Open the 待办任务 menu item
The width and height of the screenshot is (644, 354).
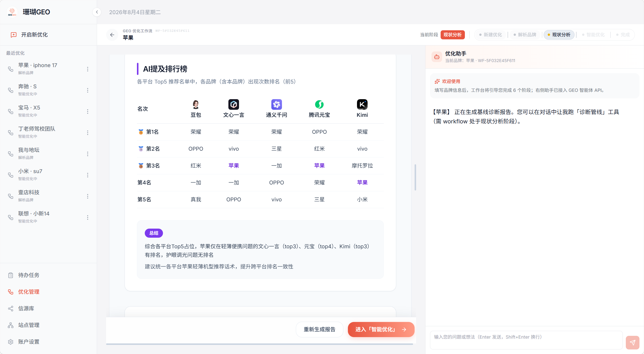[48, 275]
